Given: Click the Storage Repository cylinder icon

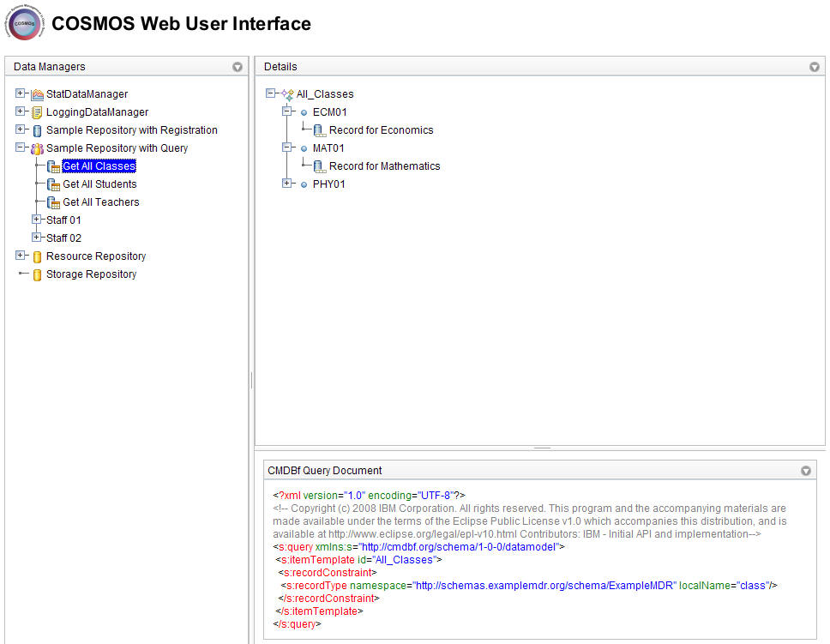Looking at the screenshot, I should pyautogui.click(x=37, y=275).
